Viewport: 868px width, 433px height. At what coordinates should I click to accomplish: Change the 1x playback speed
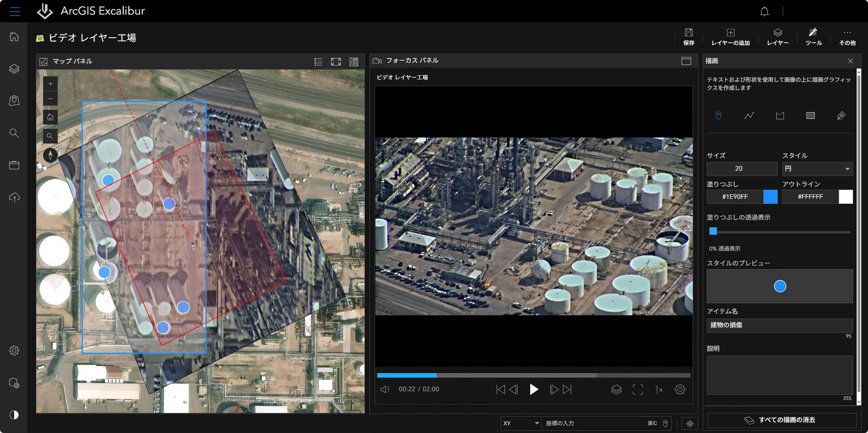click(658, 390)
